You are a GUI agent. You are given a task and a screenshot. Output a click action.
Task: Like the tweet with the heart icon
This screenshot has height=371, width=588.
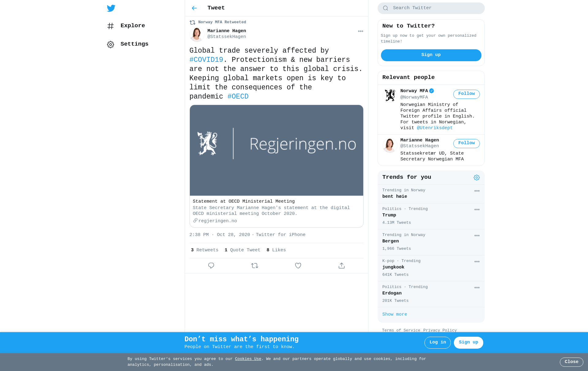[x=298, y=266]
